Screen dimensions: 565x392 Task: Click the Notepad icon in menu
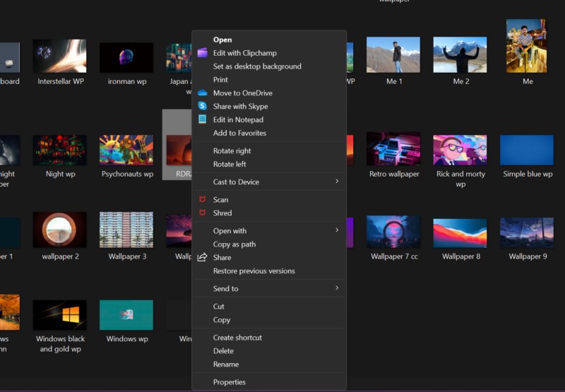[203, 120]
